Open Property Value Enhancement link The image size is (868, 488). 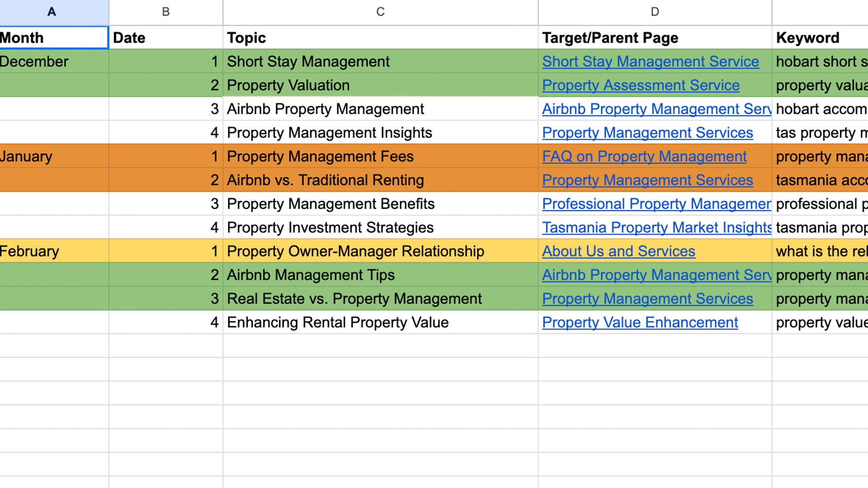coord(640,323)
